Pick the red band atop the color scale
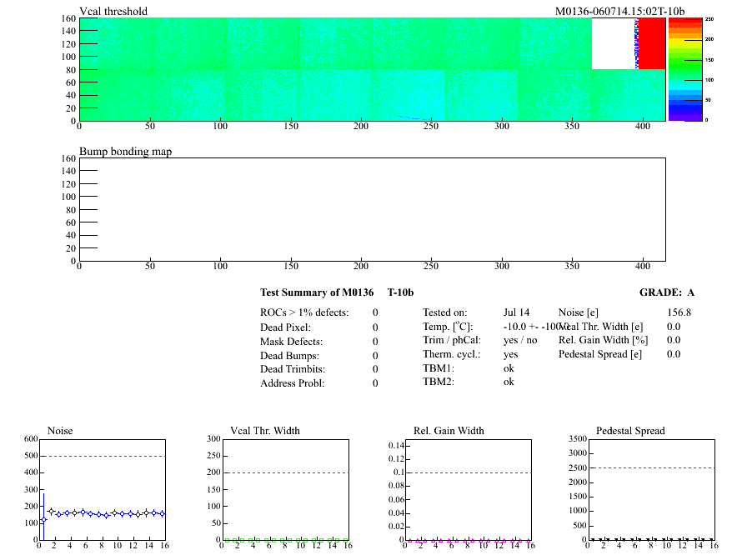The image size is (747, 560). pos(685,20)
